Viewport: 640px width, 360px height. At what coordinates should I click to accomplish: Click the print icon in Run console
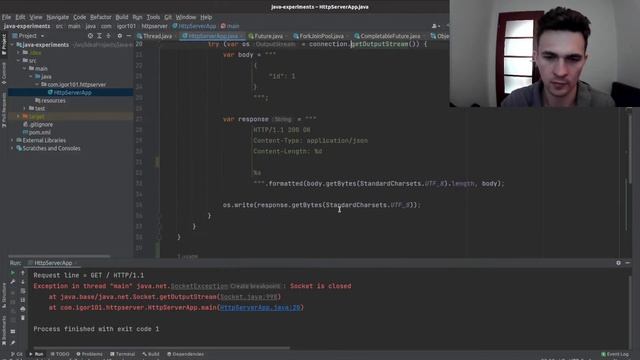[22, 309]
